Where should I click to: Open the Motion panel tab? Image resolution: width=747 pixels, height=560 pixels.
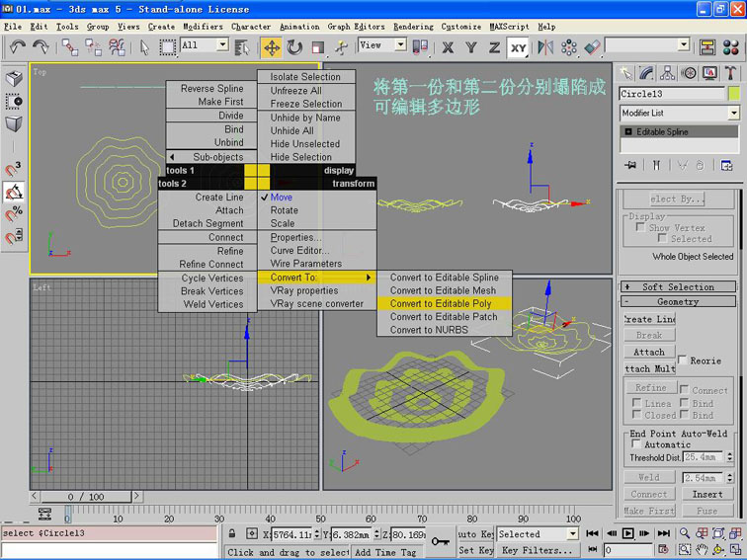point(689,73)
